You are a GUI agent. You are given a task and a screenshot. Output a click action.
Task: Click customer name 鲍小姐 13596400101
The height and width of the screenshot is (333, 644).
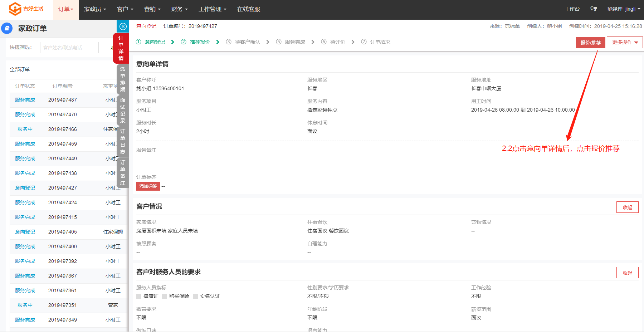click(160, 88)
